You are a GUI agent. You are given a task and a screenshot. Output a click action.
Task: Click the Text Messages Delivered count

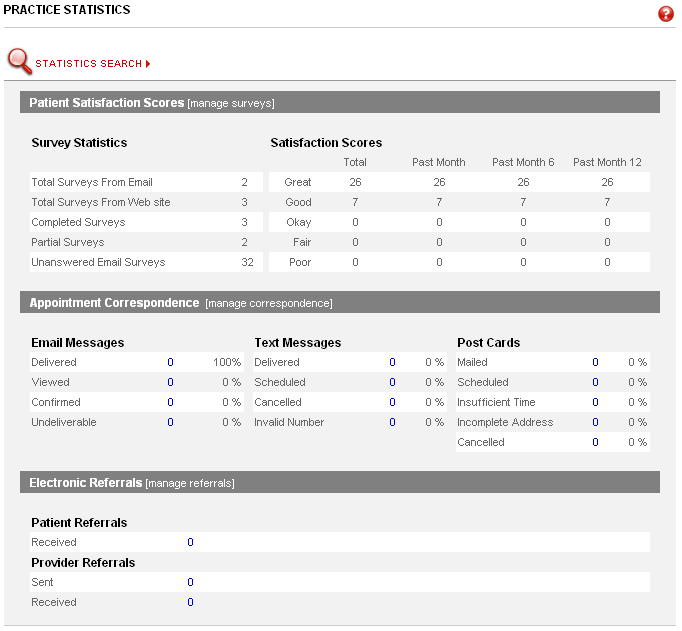(x=393, y=362)
